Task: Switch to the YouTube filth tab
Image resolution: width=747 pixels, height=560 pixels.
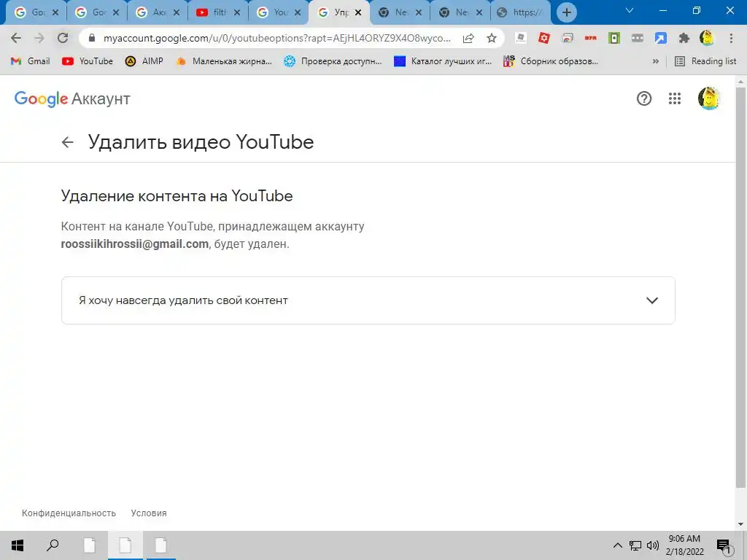Action: click(213, 12)
